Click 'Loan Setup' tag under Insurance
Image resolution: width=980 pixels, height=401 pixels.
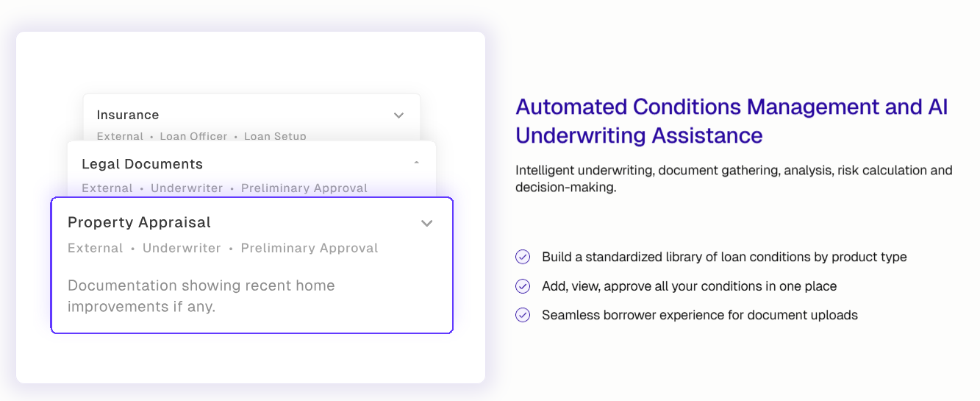click(x=275, y=136)
